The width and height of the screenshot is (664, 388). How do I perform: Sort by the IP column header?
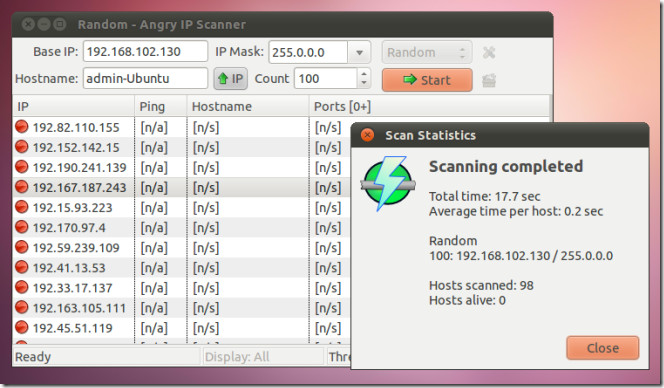click(74, 106)
